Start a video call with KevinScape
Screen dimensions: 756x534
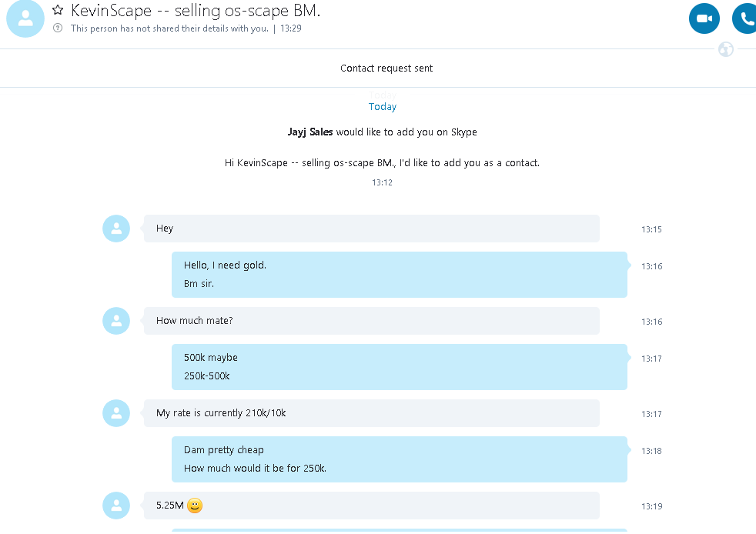point(704,18)
